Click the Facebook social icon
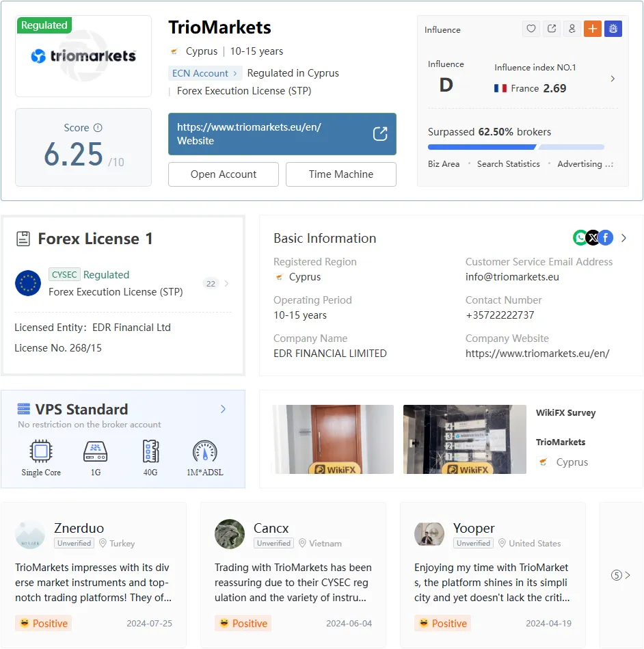The height and width of the screenshot is (649, 644). pos(606,237)
